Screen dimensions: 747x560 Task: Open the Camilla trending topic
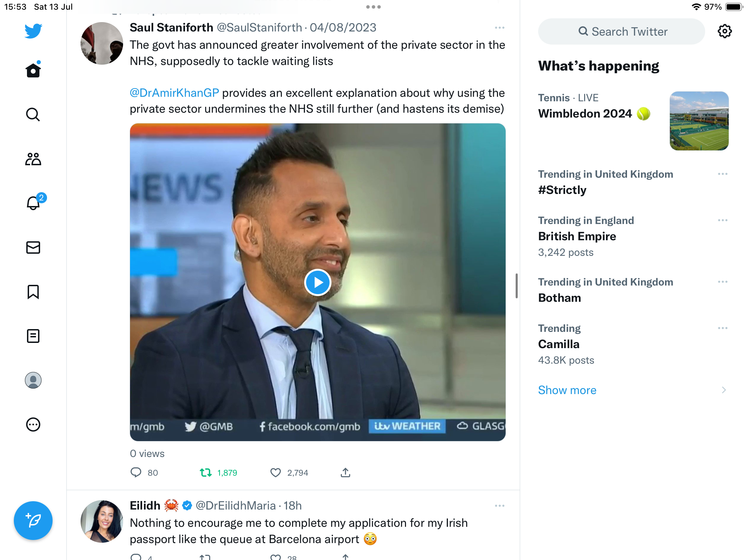tap(559, 344)
